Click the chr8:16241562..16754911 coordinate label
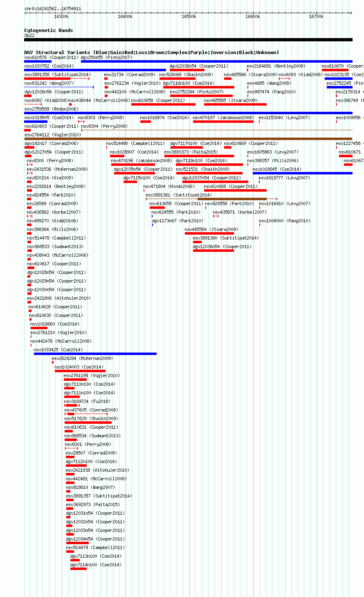Viewport: 364px width, 597px height. [53, 9]
